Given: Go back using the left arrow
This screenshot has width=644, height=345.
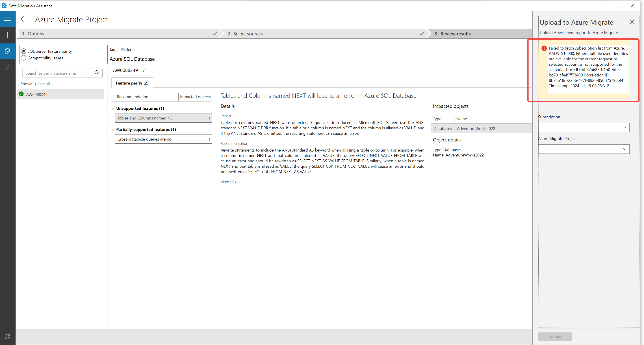Looking at the screenshot, I should 24,19.
